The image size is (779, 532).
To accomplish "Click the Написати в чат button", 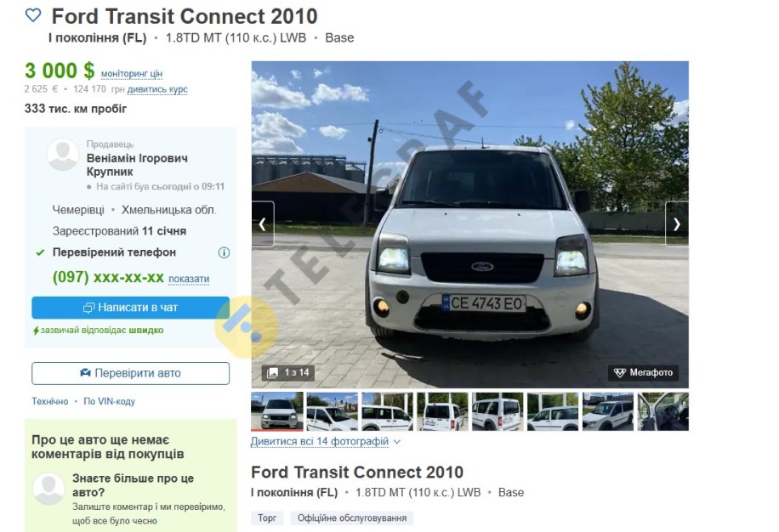I will [131, 308].
